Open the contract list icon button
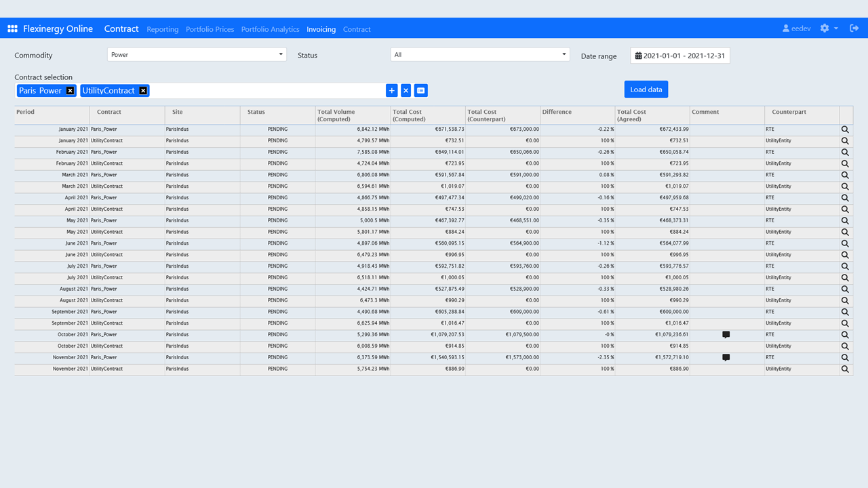868x488 pixels. pos(421,91)
